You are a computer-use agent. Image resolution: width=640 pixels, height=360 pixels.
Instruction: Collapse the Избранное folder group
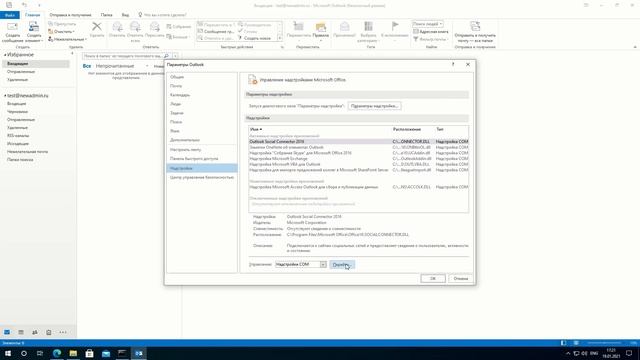tap(5, 55)
